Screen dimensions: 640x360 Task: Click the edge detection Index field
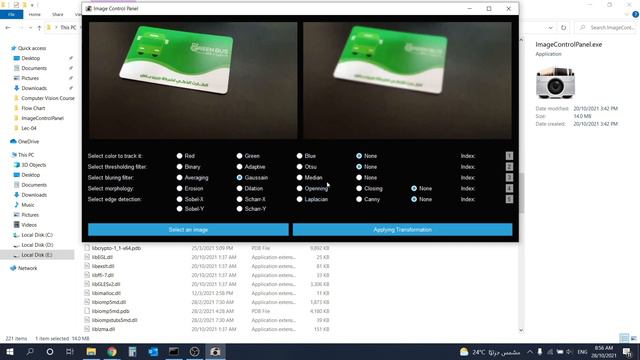point(509,199)
